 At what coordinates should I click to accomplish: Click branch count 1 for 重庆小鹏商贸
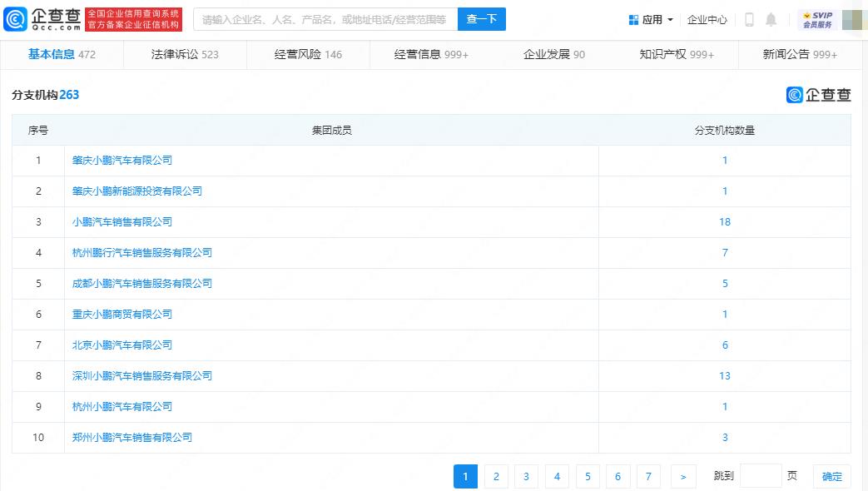(x=725, y=315)
